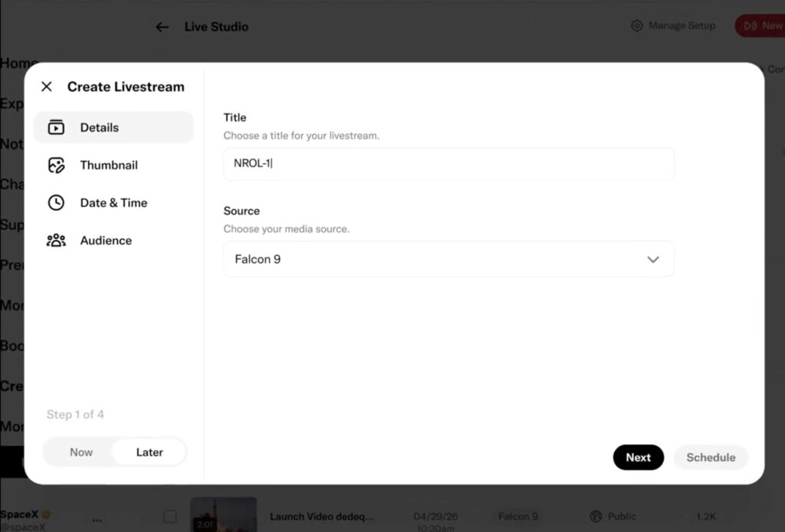
Task: Open the Launch Video thumbnail
Action: tap(224, 514)
